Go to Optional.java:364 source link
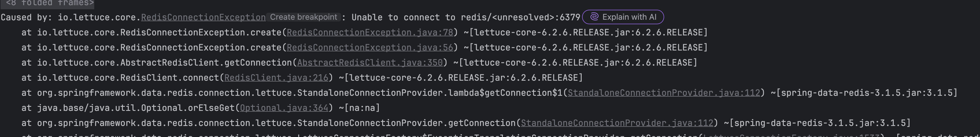The width and height of the screenshot is (980, 137). pos(284,108)
